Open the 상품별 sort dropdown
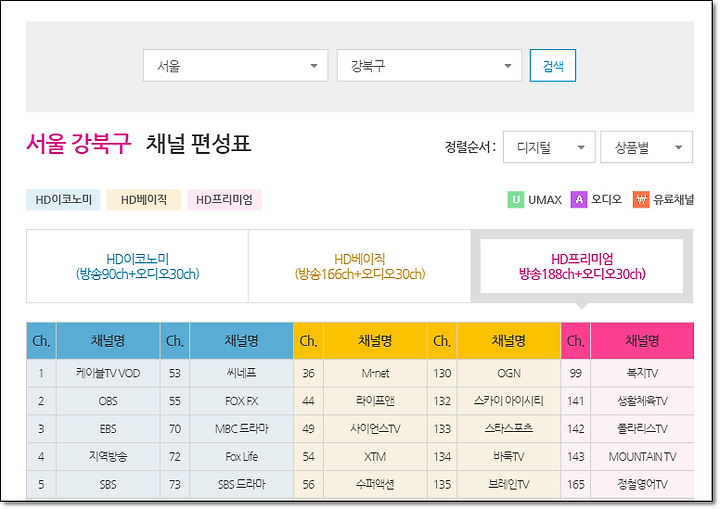Viewport: 720px width, 509px height. tap(647, 147)
